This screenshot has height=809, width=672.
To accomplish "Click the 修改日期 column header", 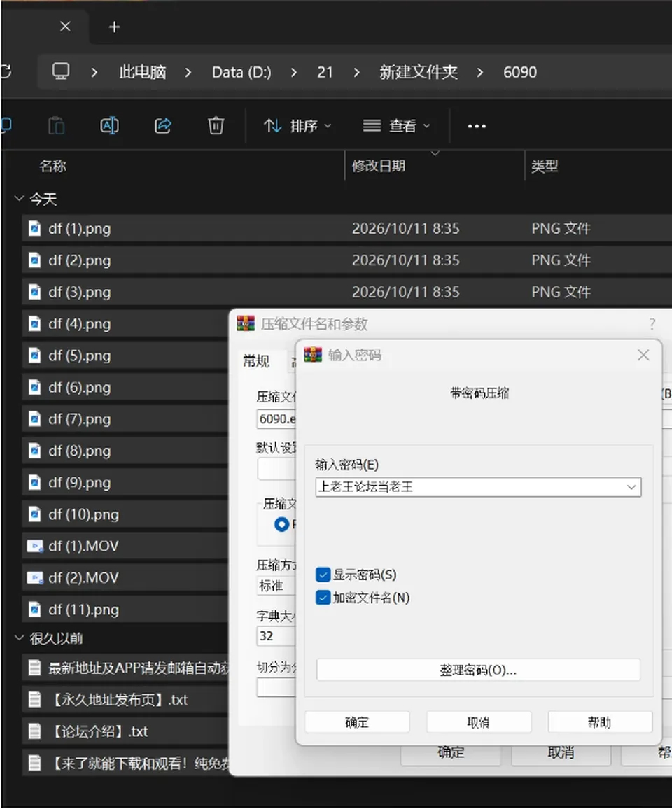I will click(x=379, y=166).
